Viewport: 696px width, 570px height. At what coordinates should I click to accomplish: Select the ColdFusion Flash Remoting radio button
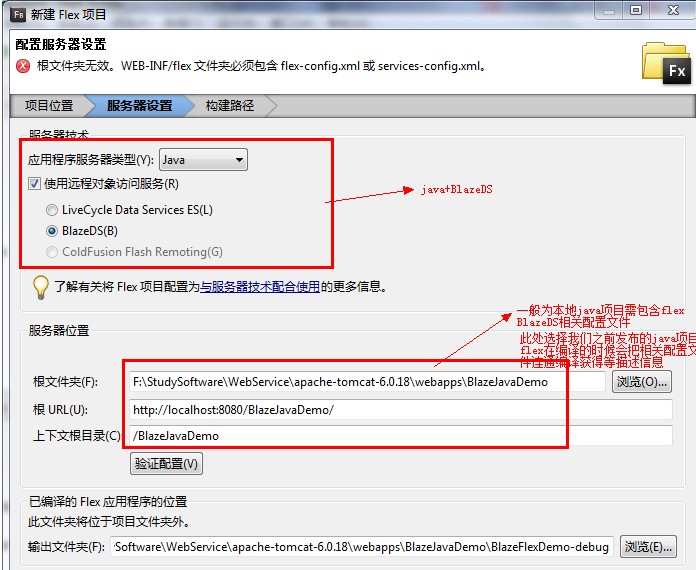(x=52, y=252)
